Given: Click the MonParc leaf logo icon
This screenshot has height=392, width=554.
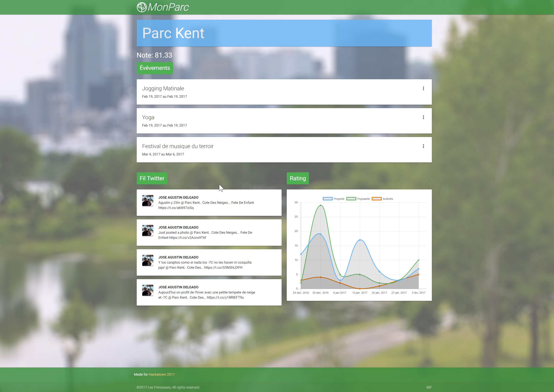Looking at the screenshot, I should pyautogui.click(x=142, y=7).
